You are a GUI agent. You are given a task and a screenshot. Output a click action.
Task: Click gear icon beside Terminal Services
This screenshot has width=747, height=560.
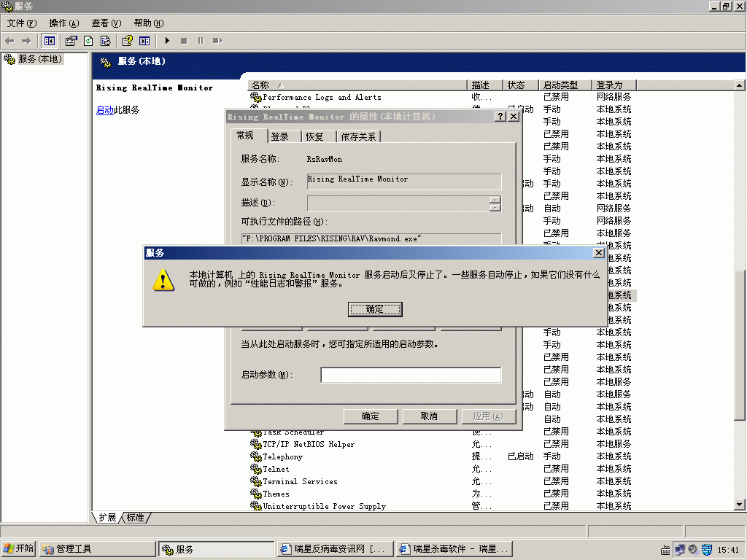(256, 481)
